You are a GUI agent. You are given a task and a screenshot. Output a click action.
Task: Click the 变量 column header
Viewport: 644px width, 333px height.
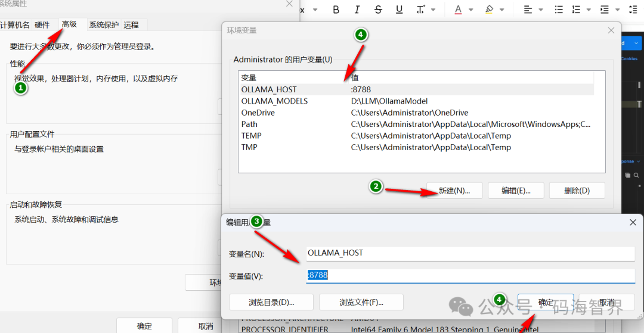click(294, 77)
